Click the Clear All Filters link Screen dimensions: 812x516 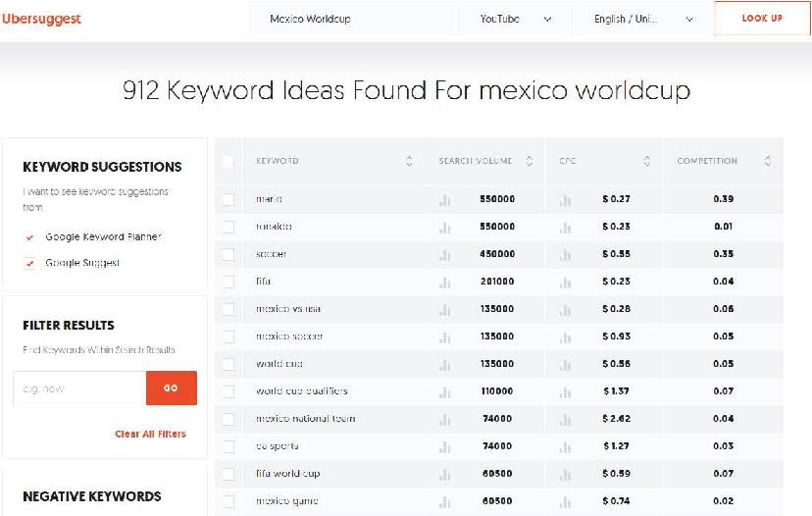point(150,434)
